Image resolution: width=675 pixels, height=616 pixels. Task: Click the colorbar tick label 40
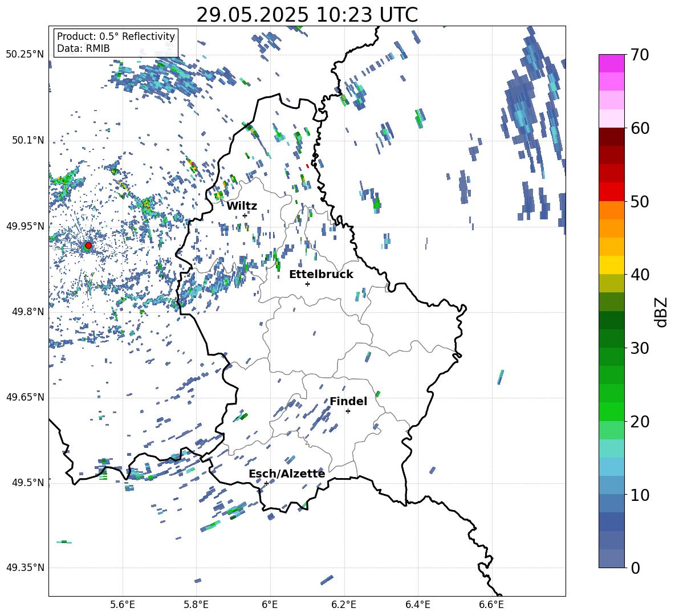[x=640, y=275]
